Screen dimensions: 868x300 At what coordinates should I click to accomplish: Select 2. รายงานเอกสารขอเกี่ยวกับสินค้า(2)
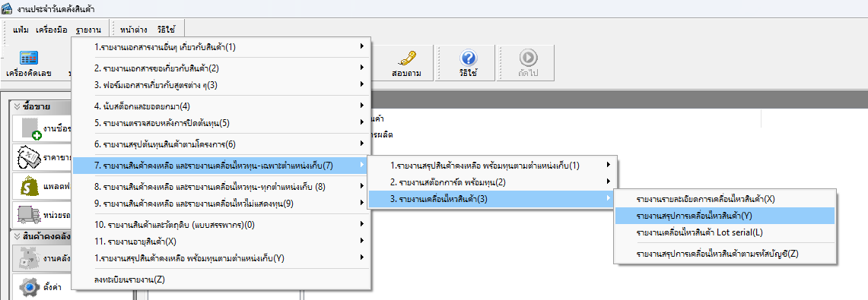221,68
